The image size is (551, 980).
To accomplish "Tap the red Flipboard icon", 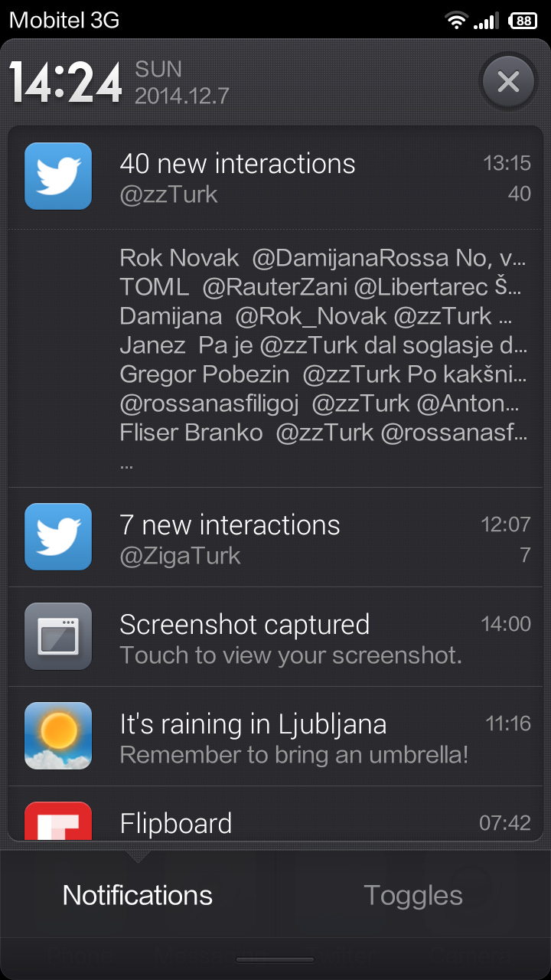I will (58, 820).
